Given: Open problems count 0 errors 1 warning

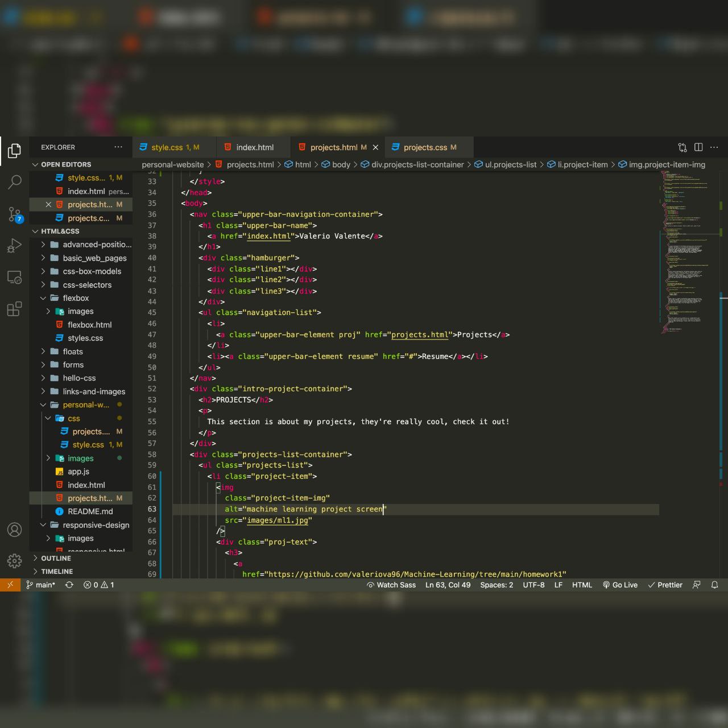Looking at the screenshot, I should [99, 585].
